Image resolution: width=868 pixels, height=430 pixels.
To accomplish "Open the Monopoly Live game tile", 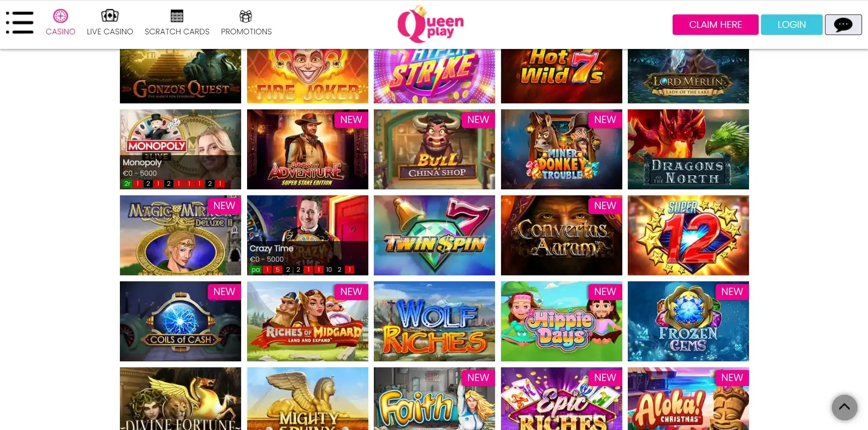I will click(180, 149).
